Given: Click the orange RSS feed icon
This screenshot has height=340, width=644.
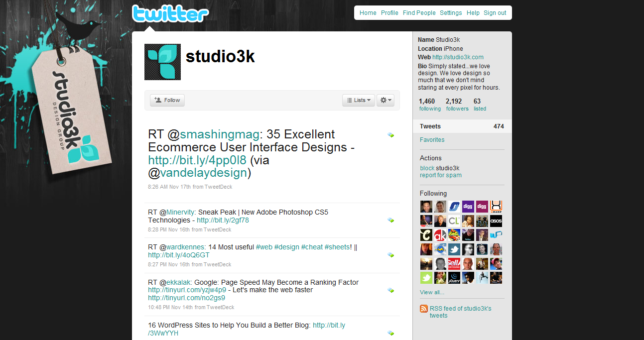Looking at the screenshot, I should point(424,309).
